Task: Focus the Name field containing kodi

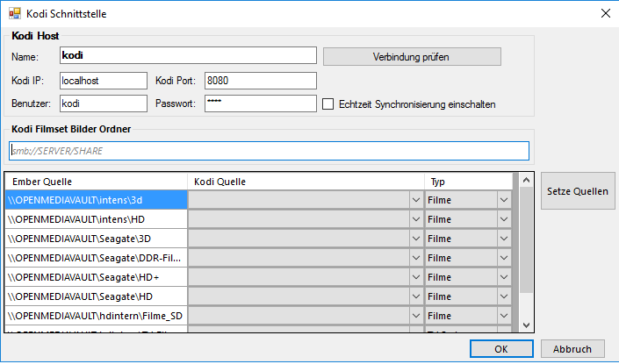Action: 188,55
